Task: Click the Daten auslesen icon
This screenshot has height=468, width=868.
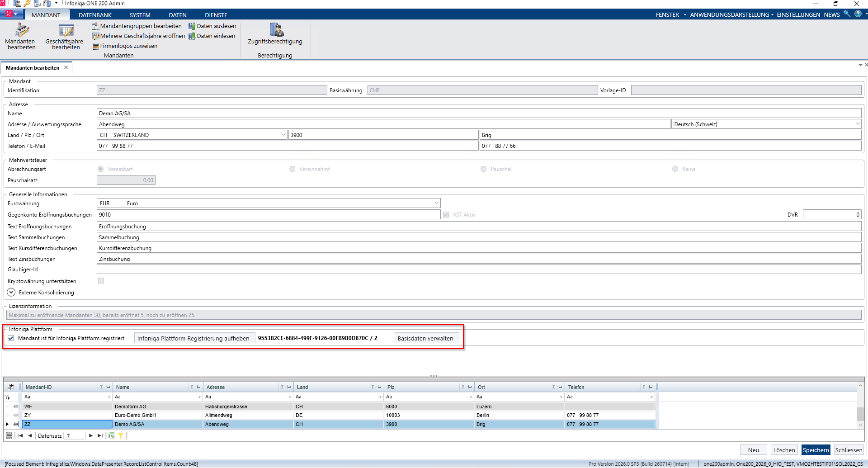Action: (x=192, y=26)
